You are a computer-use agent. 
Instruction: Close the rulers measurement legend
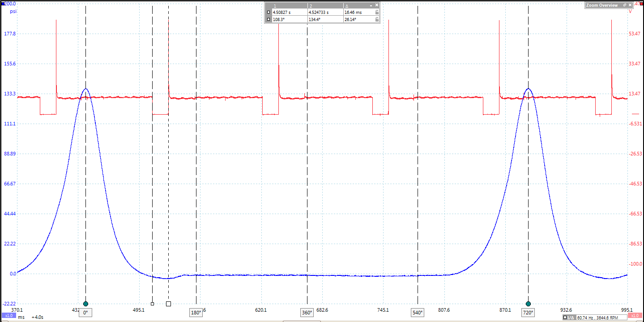(377, 5)
